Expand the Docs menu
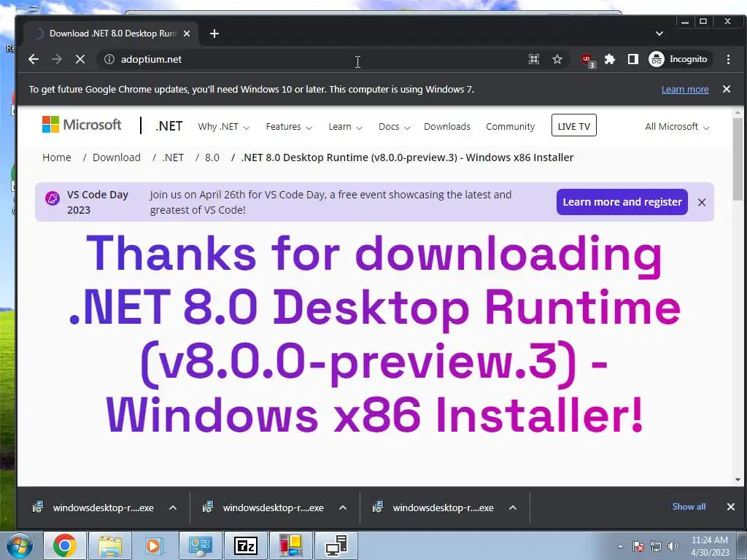Viewport: 747px width, 560px height. (x=394, y=127)
